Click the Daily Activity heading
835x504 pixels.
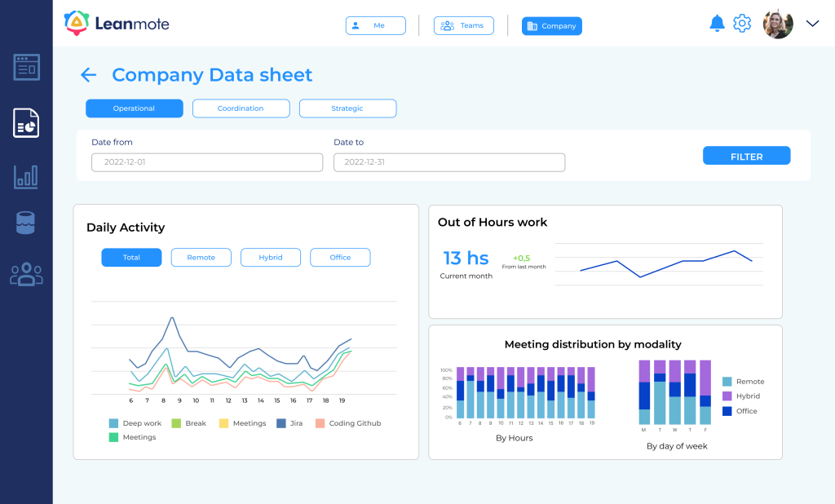pos(126,228)
